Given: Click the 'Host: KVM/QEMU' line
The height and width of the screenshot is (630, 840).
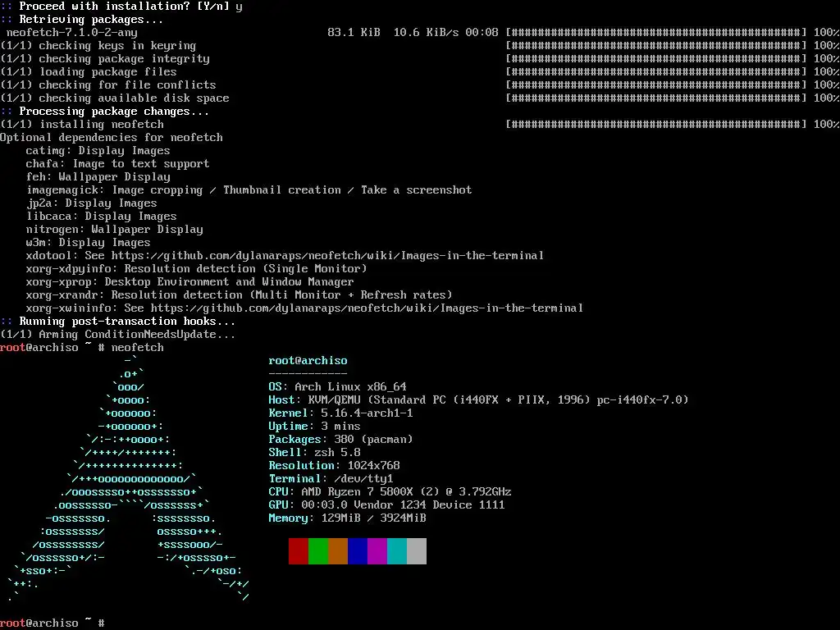Looking at the screenshot, I should [x=478, y=400].
